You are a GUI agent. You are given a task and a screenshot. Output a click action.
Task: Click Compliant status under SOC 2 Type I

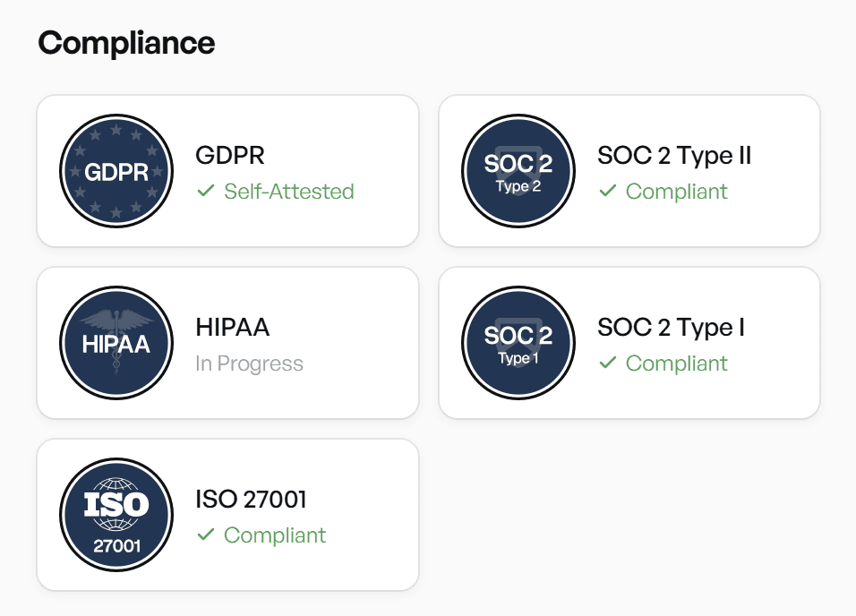676,364
